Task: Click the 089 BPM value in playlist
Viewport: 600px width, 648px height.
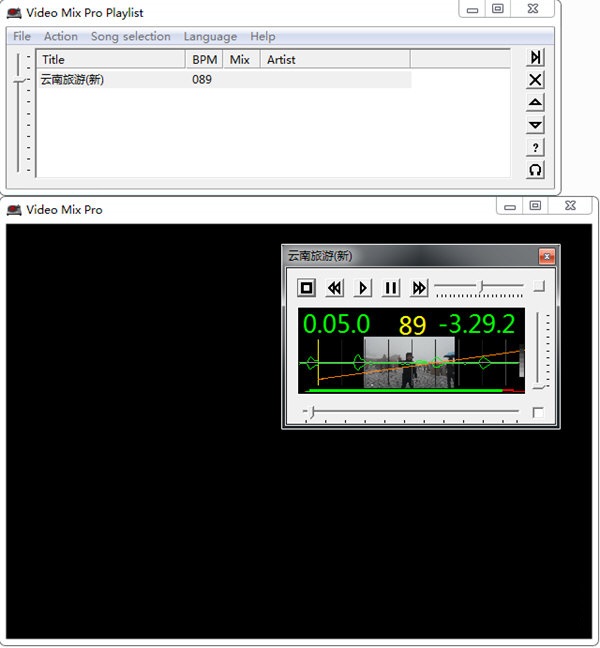Action: pyautogui.click(x=202, y=79)
